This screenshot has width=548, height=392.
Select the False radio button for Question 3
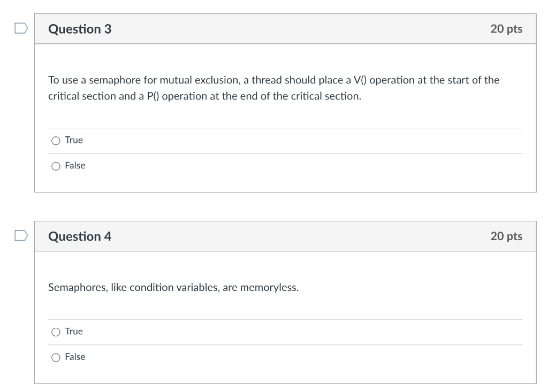pos(56,166)
